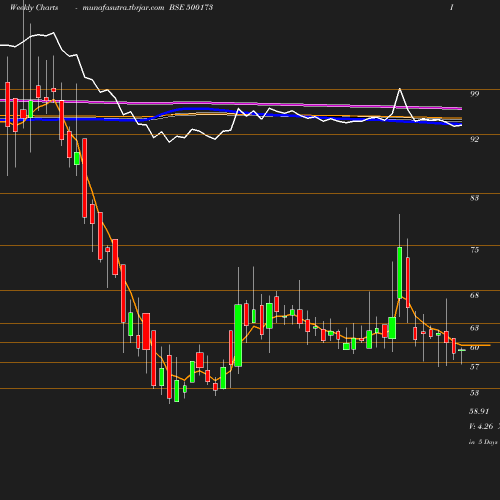The width and height of the screenshot is (500, 500).
Task: Click the price label 75
Action: [475, 250]
